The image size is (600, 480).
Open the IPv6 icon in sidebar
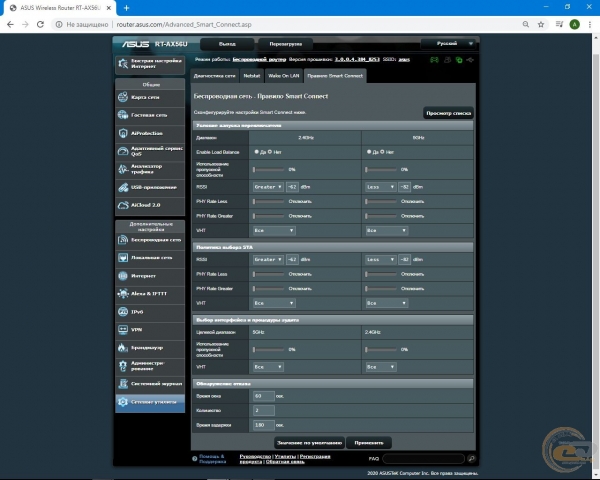123,312
